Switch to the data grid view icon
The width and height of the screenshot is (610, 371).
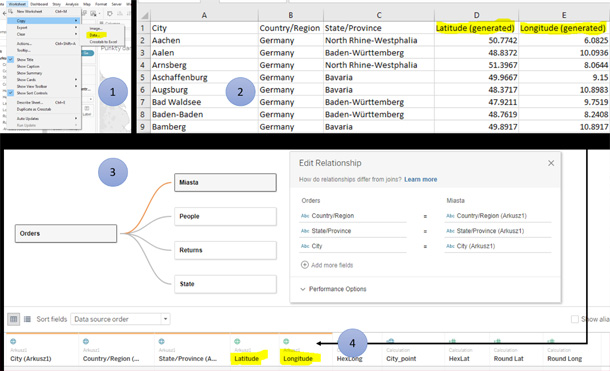point(14,319)
